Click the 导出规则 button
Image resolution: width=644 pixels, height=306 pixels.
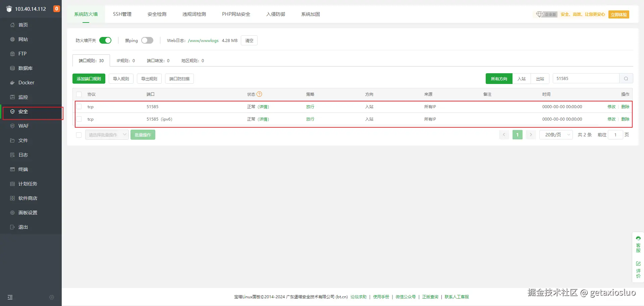click(149, 79)
